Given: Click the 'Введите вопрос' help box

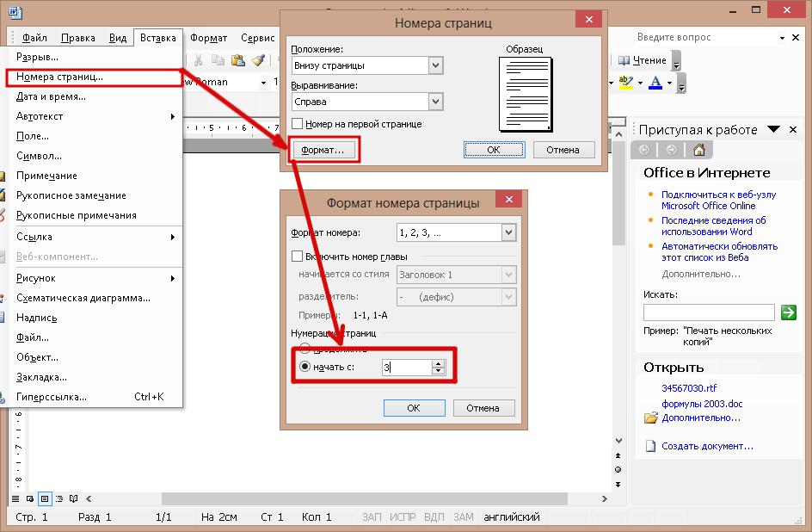Looking at the screenshot, I should (x=707, y=37).
